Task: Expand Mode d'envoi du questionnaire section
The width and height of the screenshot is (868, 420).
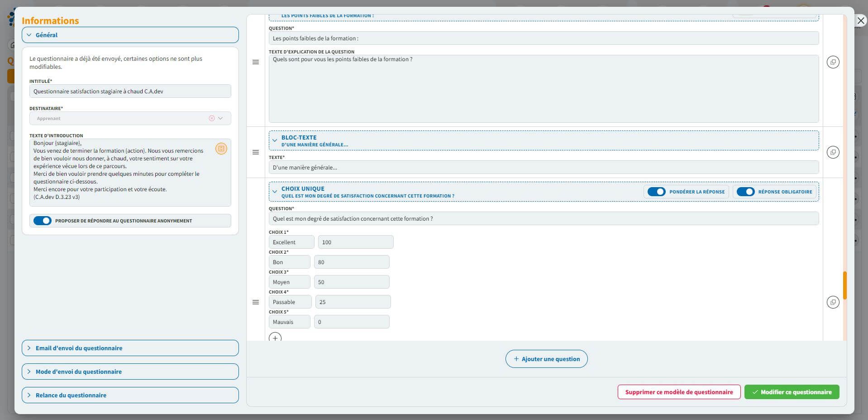Action: pyautogui.click(x=130, y=372)
